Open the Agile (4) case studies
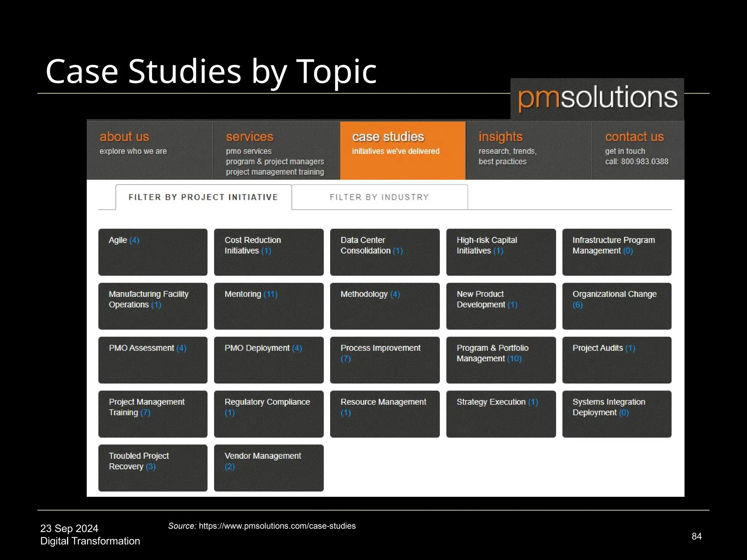The image size is (747, 560). [x=153, y=252]
